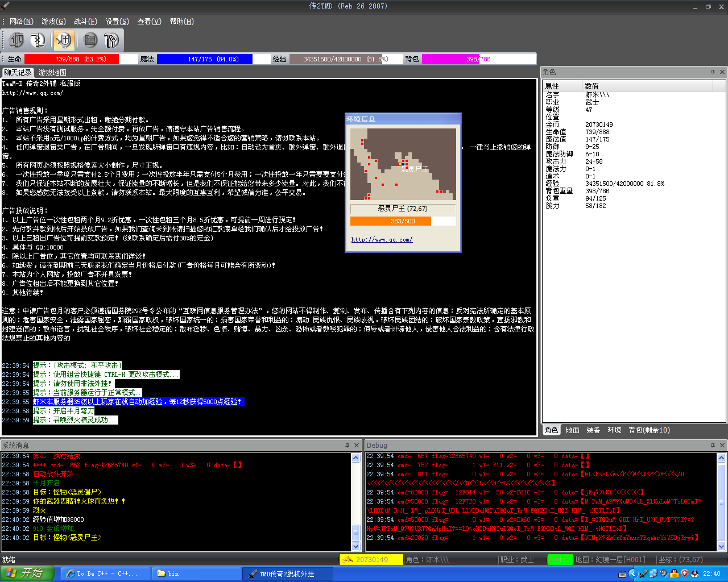Open the 查看(V) menu
728x582 pixels.
149,22
